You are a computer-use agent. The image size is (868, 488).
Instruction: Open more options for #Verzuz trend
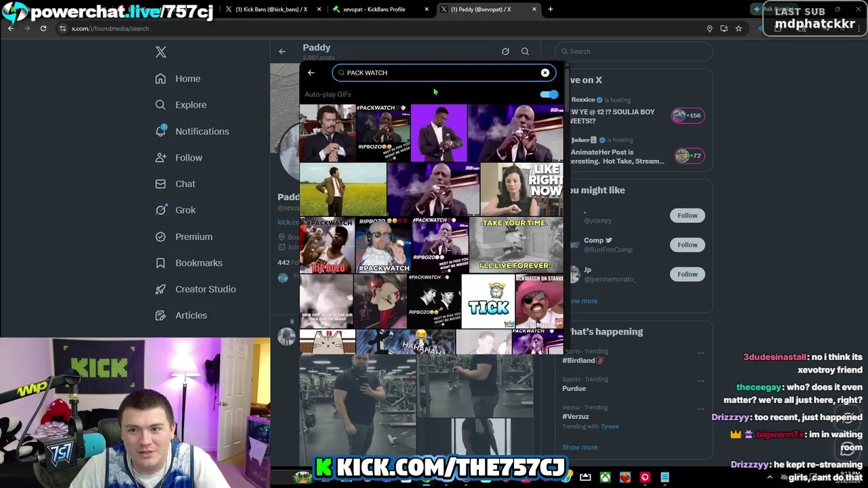coord(701,409)
